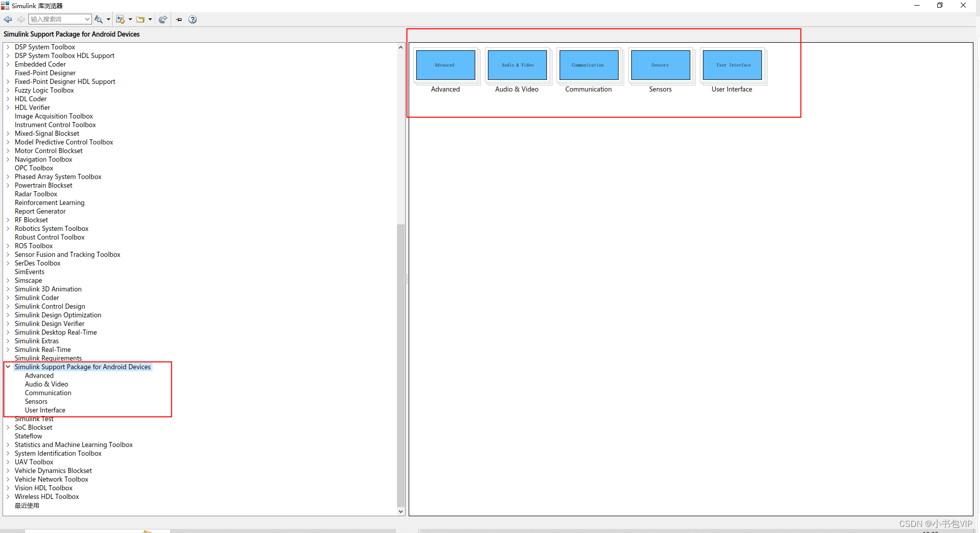
Task: Click the open library folder icon
Action: pos(141,19)
